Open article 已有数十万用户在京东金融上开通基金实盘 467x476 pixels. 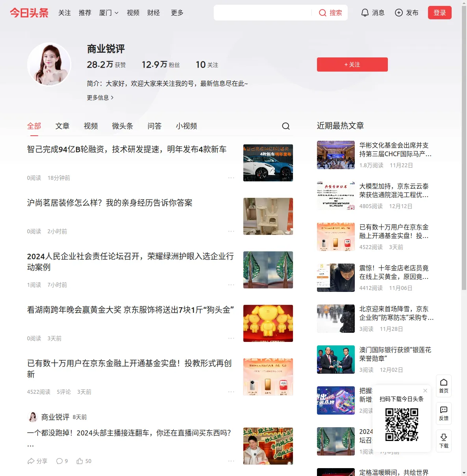click(130, 369)
